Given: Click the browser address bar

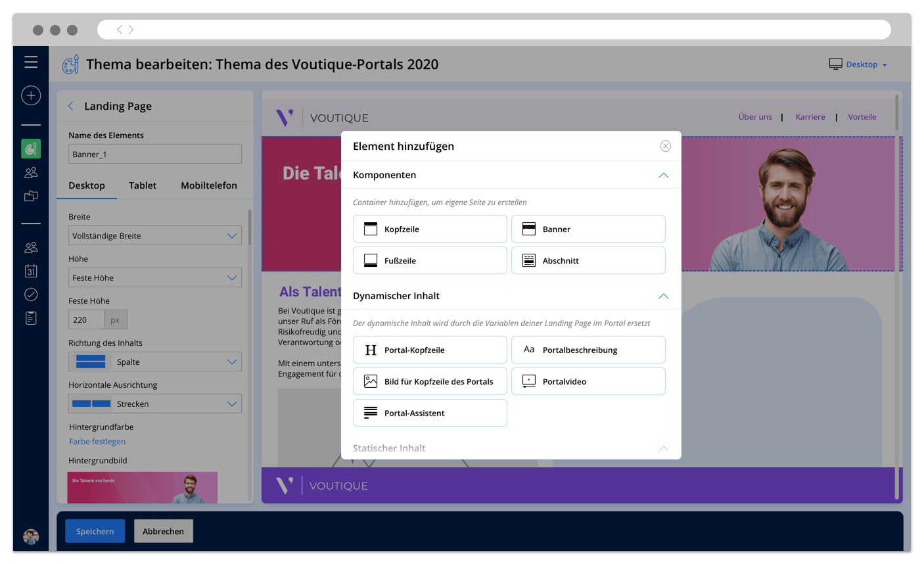Looking at the screenshot, I should [494, 30].
